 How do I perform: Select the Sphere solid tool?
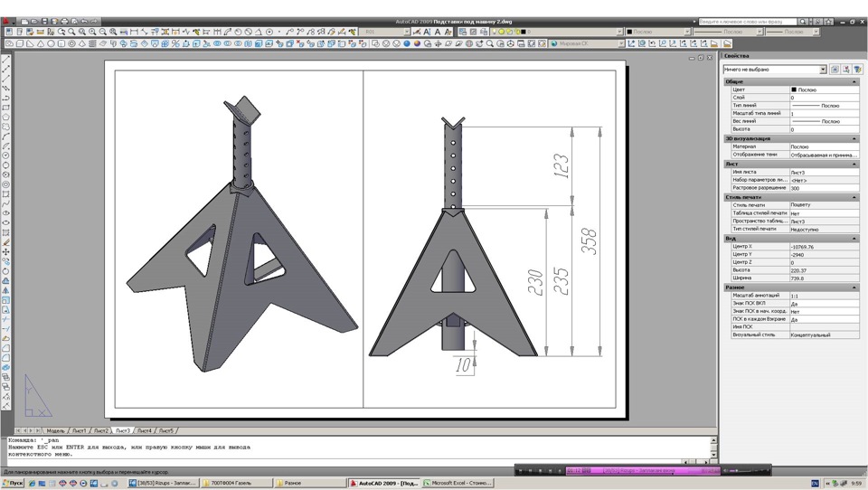pyautogui.click(x=51, y=43)
